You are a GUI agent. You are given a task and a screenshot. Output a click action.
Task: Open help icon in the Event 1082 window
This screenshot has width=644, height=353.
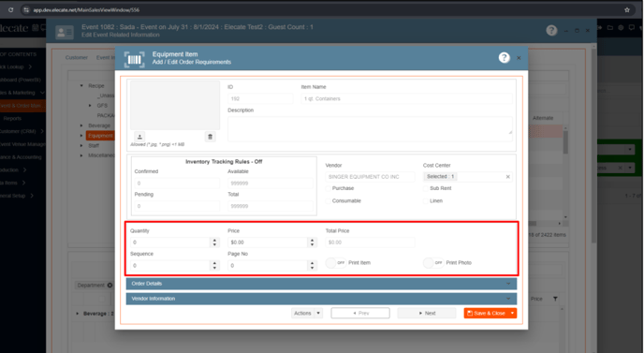click(551, 30)
